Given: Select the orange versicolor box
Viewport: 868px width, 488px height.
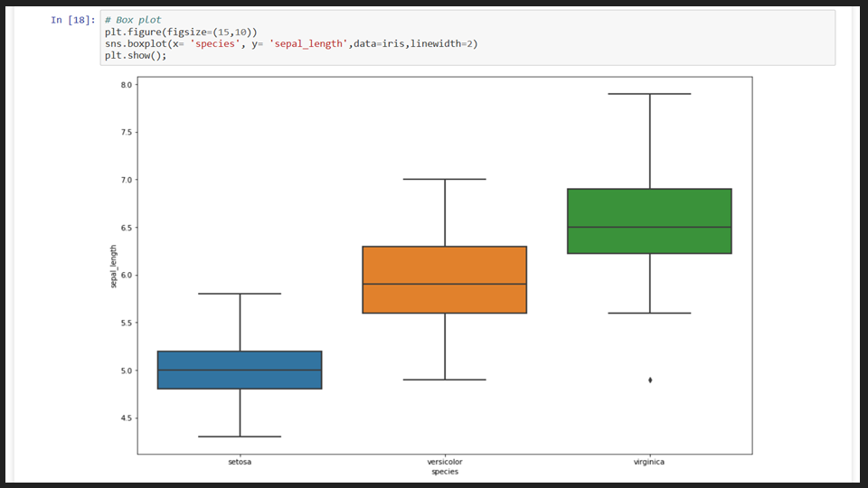Looking at the screenshot, I should (444, 279).
